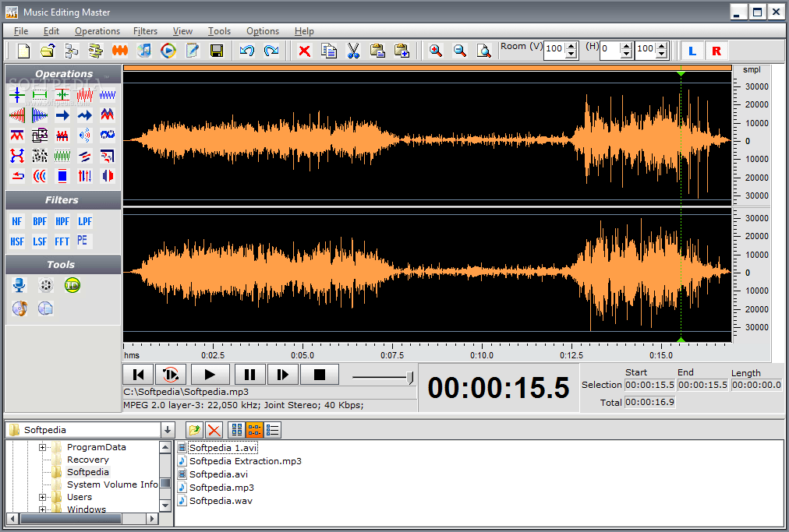Stop playback with the stop button

(x=319, y=374)
